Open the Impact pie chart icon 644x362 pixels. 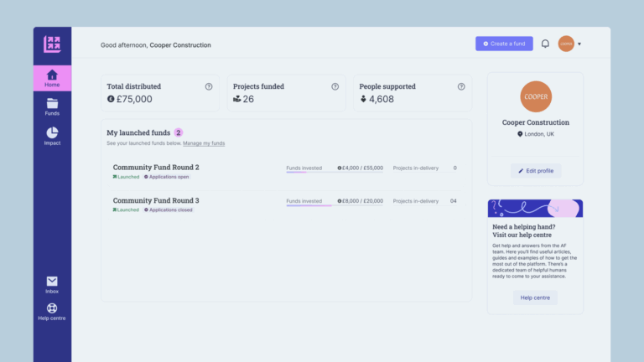coord(52,132)
